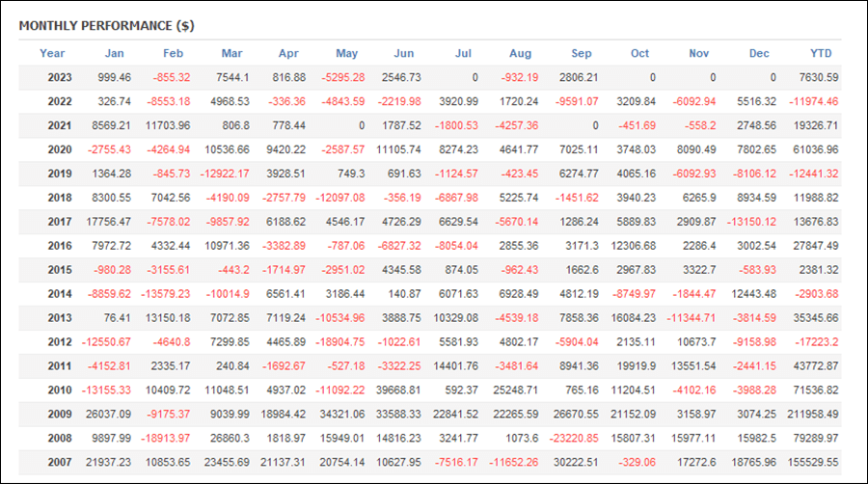The height and width of the screenshot is (484, 868).
Task: Select the Aug column header
Action: click(521, 54)
